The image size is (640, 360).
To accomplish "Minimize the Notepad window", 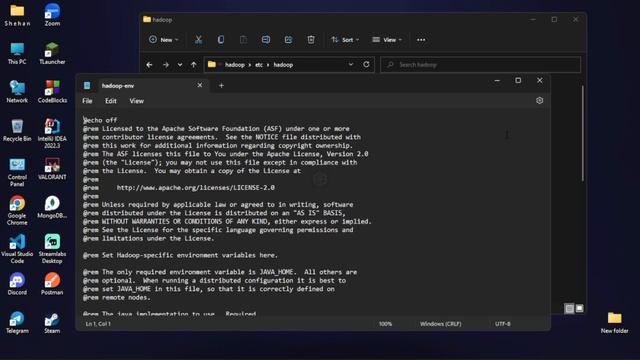I will tap(497, 80).
